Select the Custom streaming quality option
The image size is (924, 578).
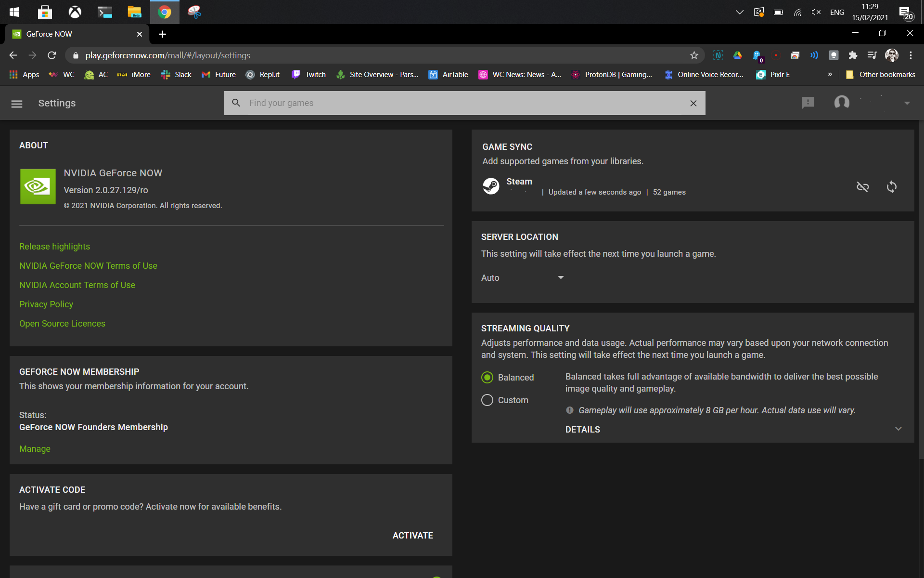point(487,400)
